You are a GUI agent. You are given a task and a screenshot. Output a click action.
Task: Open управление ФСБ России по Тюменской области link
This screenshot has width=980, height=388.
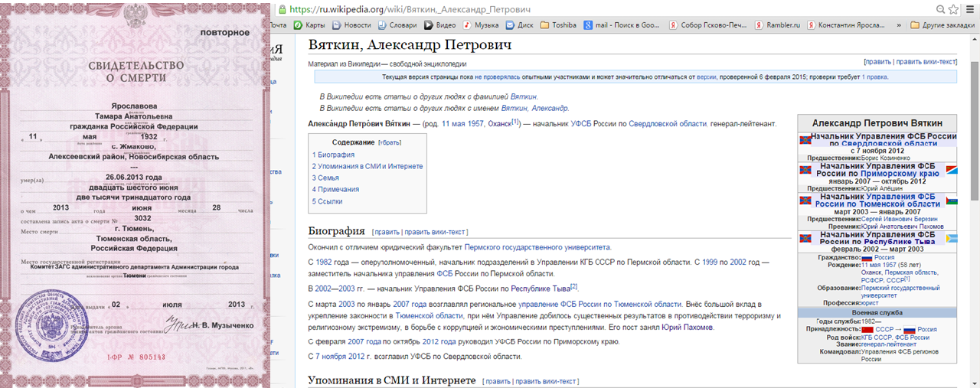tap(600, 304)
